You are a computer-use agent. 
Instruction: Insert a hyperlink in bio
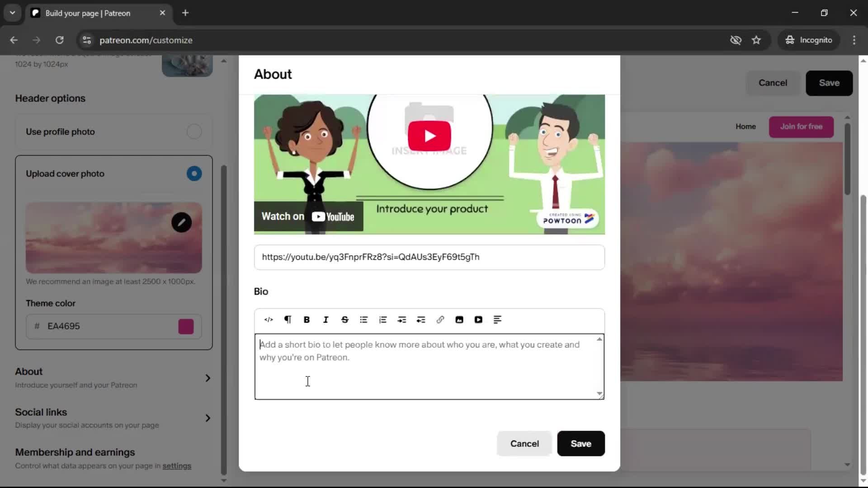pyautogui.click(x=440, y=319)
